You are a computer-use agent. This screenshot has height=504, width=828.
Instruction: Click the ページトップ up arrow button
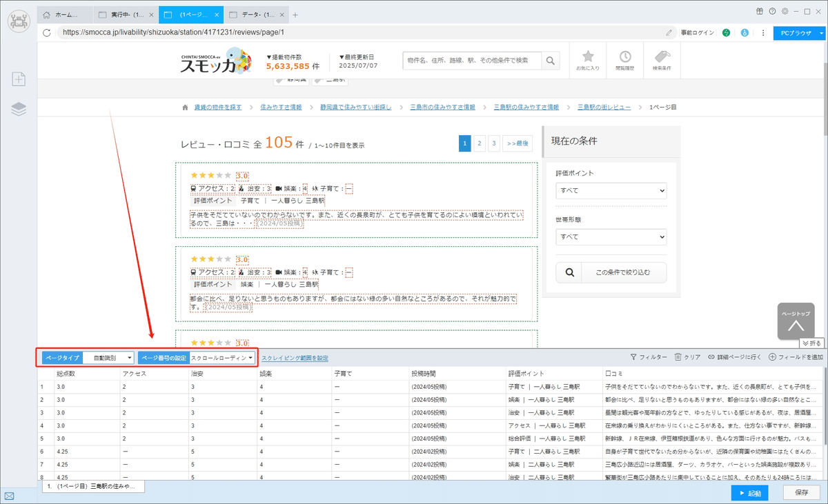tap(796, 321)
